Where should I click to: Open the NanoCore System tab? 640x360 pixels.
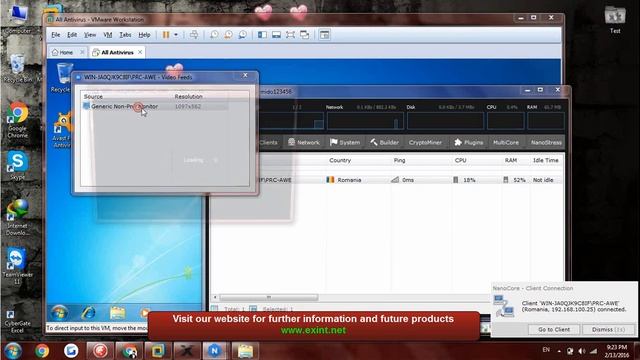tap(345, 142)
